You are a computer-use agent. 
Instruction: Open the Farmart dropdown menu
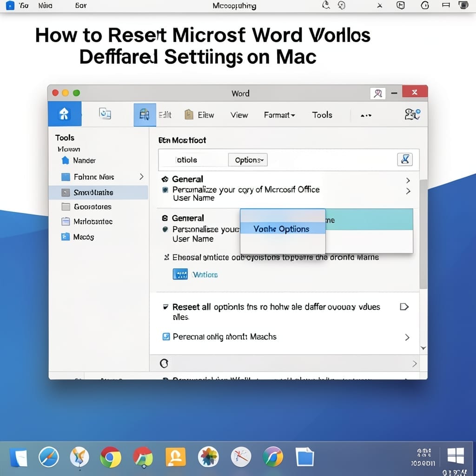tap(279, 115)
